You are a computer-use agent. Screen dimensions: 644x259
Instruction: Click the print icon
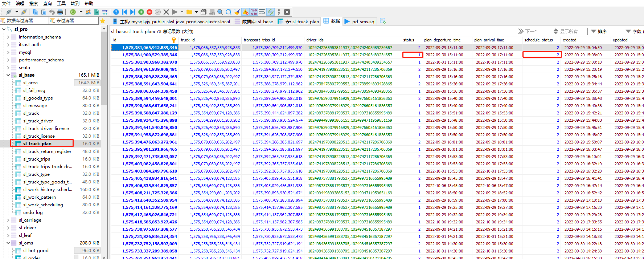[x=60, y=12]
